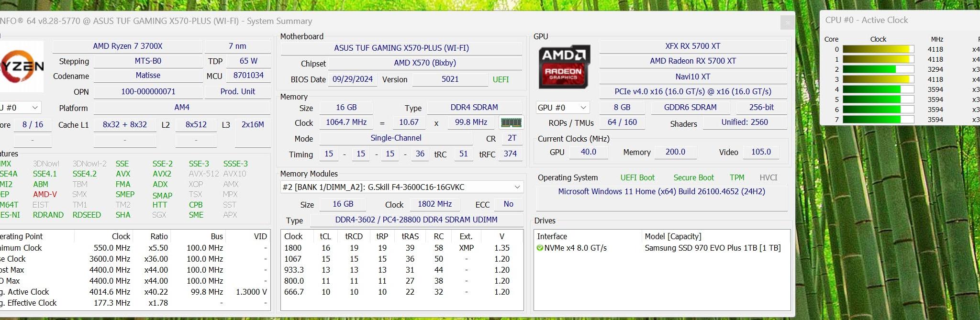Image resolution: width=980 pixels, height=320 pixels.
Task: Click the 256-bit bus width field
Action: (x=761, y=108)
